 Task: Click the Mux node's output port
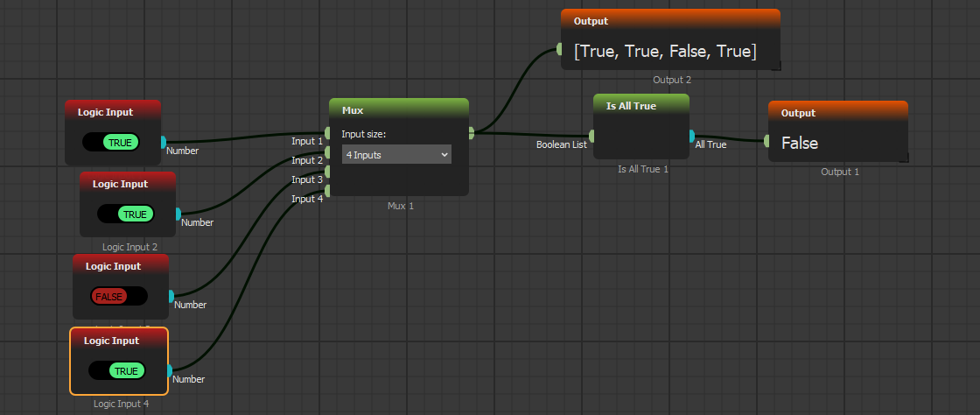pos(471,133)
